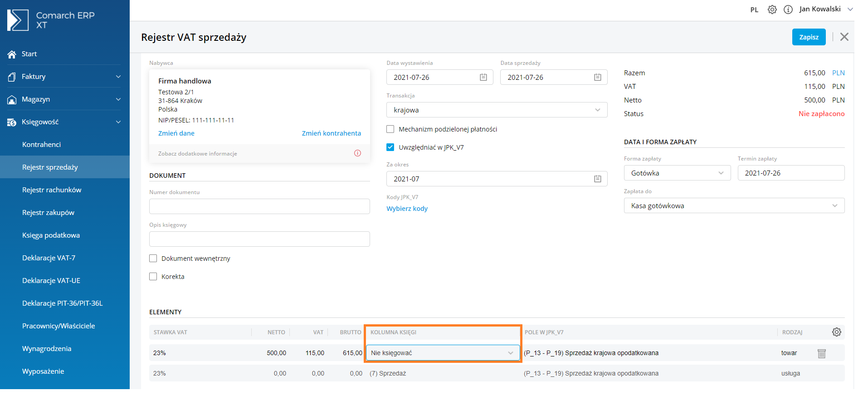Open settings gear in top bar
868x410 pixels.
772,10
